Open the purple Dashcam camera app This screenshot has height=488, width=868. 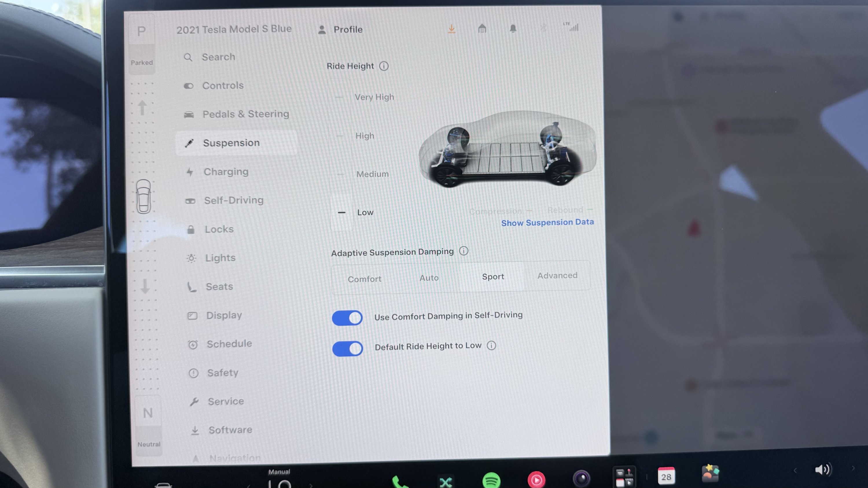581,478
